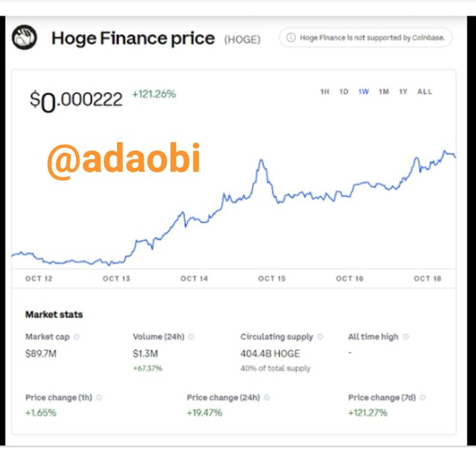The width and height of the screenshot is (476, 449).
Task: Click All time high info icon
Action: coord(405,337)
